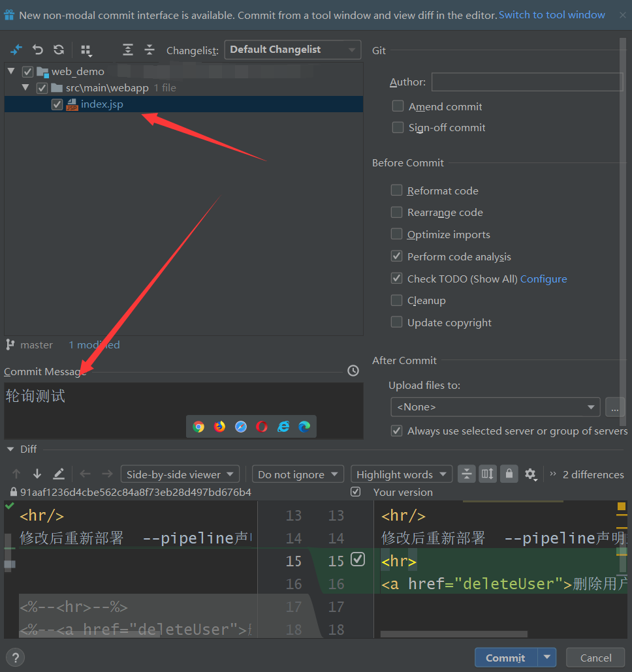This screenshot has height=672, width=632.
Task: Enable Optimize imports checkbox
Action: [x=396, y=234]
